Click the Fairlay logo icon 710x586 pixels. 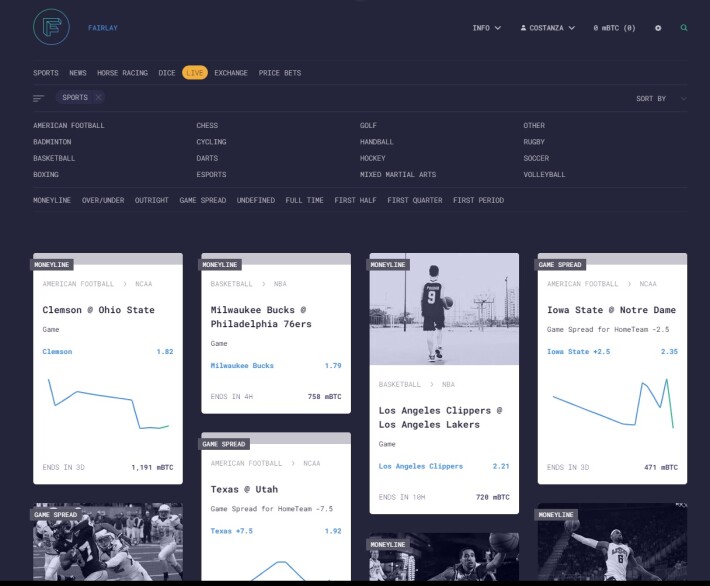coord(51,27)
